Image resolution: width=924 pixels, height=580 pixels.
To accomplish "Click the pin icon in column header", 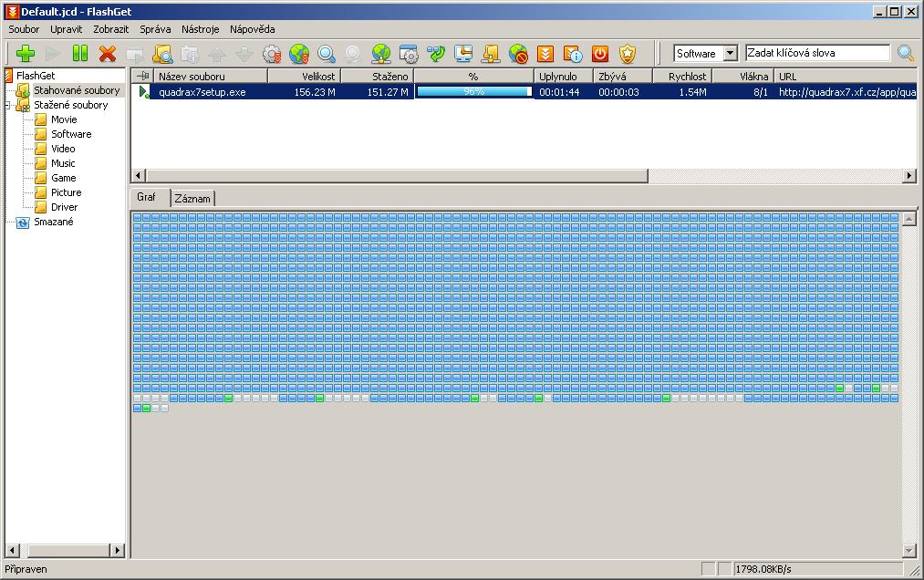I will [x=141, y=77].
